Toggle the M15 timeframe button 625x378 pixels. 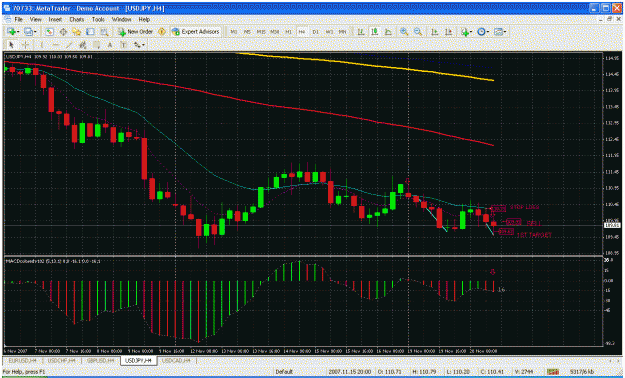(x=261, y=32)
